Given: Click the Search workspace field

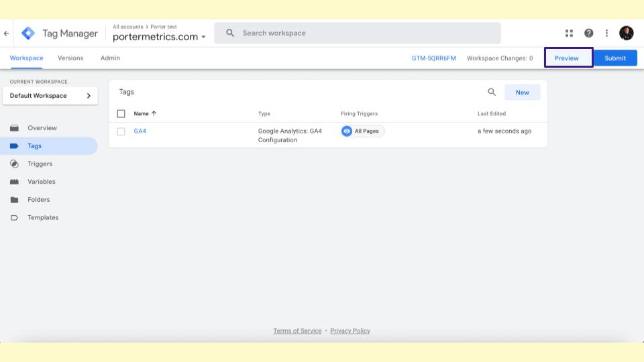Looking at the screenshot, I should pos(358,34).
